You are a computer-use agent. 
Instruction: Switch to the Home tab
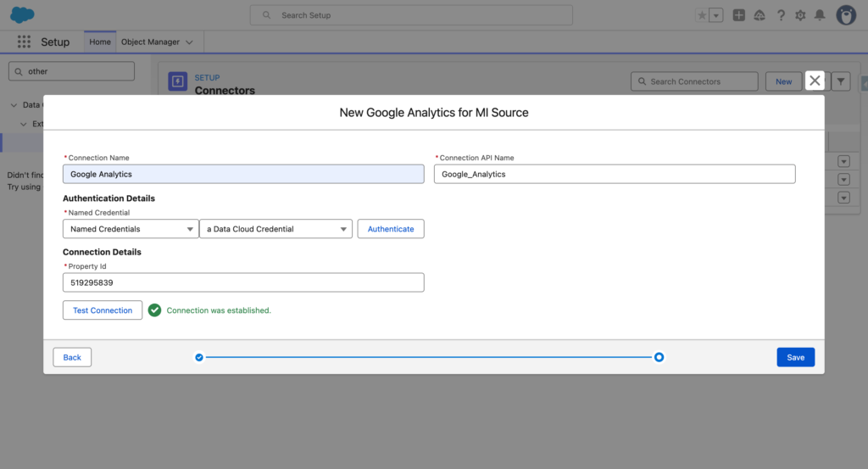[100, 42]
